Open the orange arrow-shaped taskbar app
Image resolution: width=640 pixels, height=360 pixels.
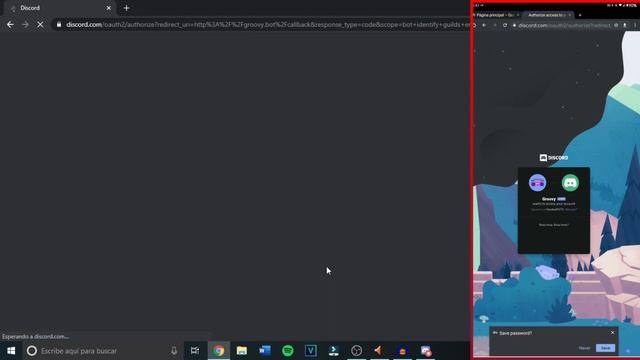coord(379,351)
